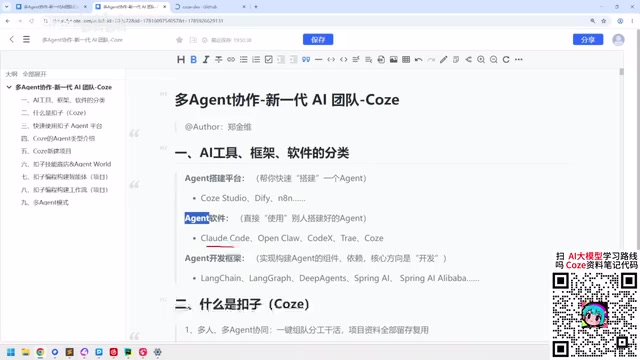Image resolution: width=640 pixels, height=360 pixels.
Task: Click the browser back arrow
Action: click(x=8, y=21)
